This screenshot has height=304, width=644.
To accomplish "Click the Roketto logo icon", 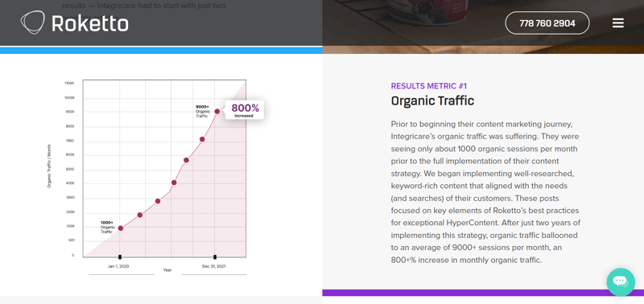I will tap(32, 23).
